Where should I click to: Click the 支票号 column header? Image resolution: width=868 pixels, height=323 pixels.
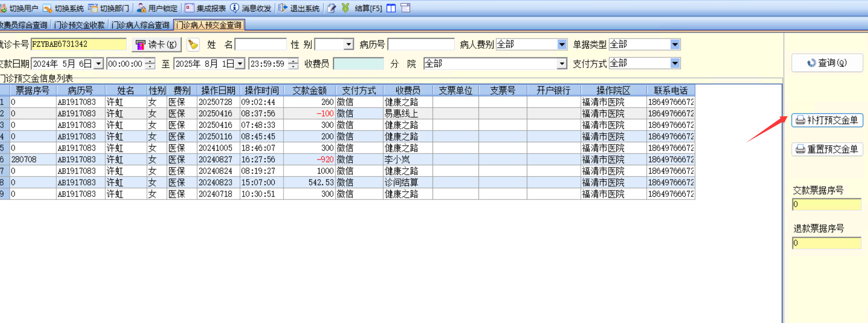(x=503, y=90)
